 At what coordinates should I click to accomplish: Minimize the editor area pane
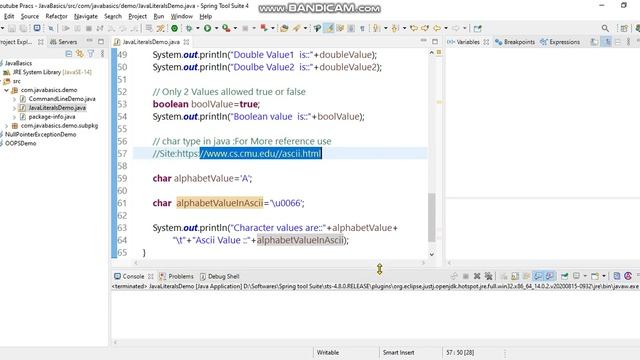[424, 41]
